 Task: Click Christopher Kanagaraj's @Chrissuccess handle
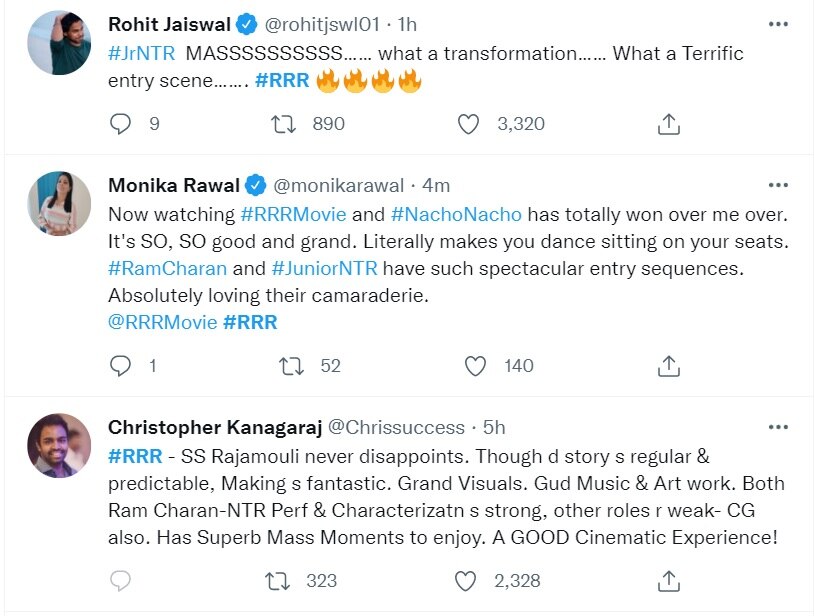[396, 427]
